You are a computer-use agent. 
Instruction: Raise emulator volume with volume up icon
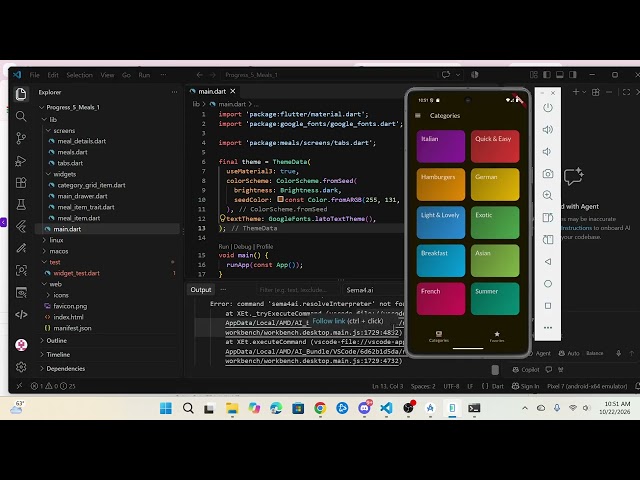[548, 130]
